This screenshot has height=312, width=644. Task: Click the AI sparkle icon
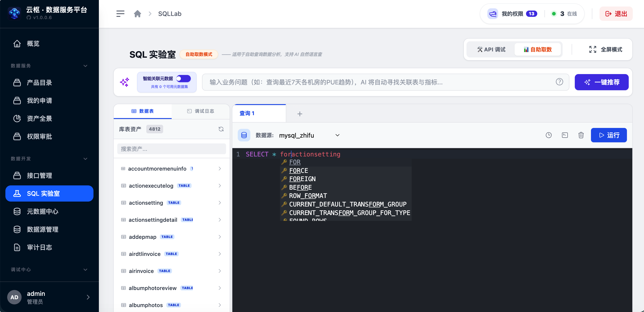[x=124, y=82]
